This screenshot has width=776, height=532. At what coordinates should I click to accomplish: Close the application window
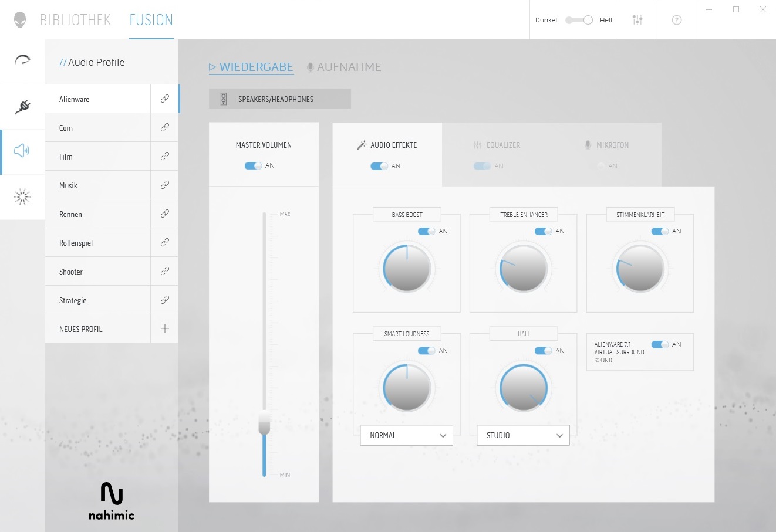click(x=763, y=9)
